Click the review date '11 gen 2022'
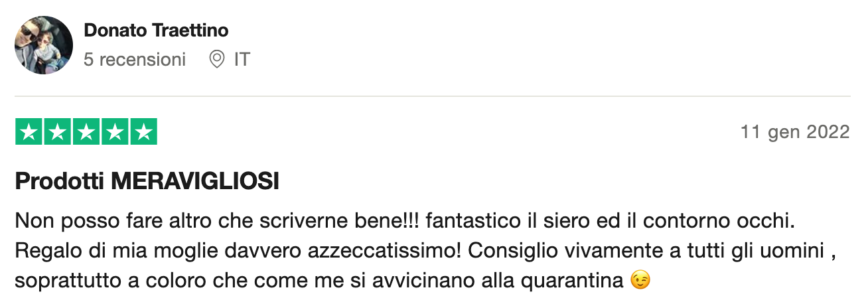This screenshot has width=868, height=304. (x=794, y=132)
